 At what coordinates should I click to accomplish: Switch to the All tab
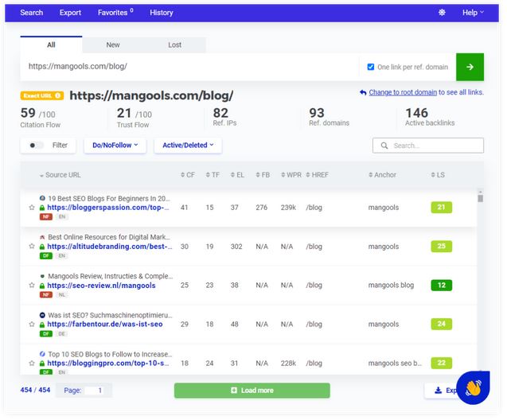coord(51,45)
